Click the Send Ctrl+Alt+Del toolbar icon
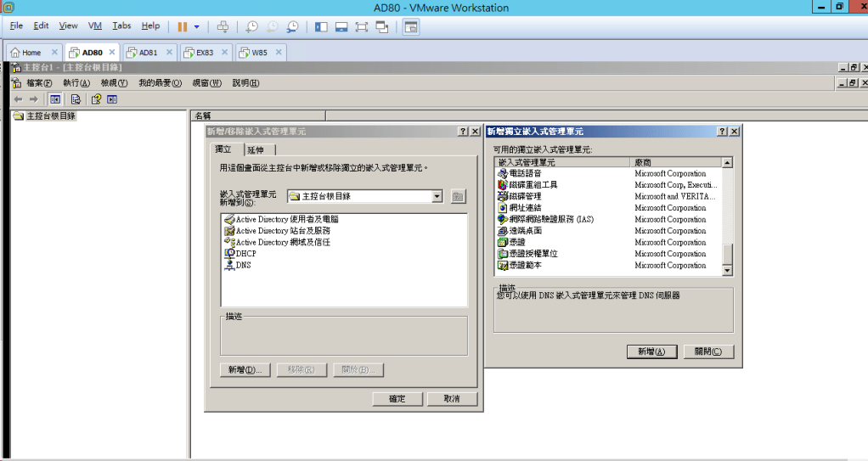 click(223, 26)
